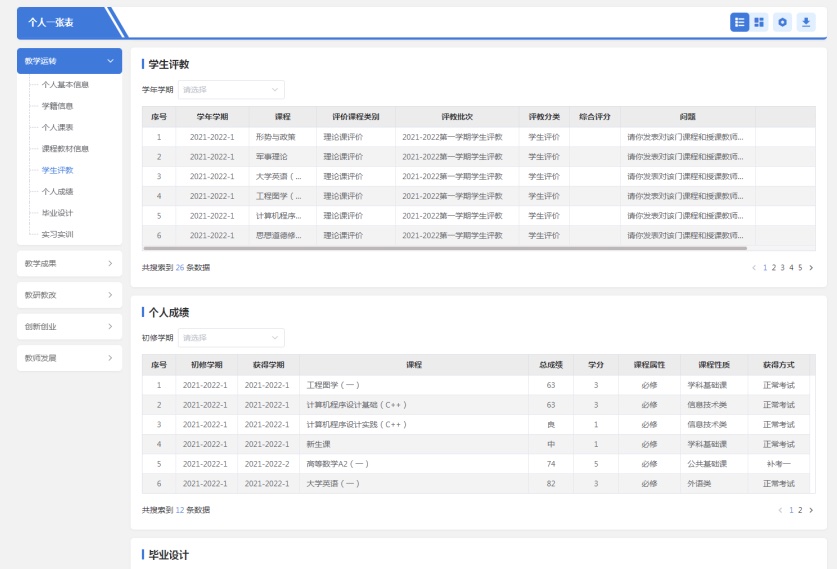The width and height of the screenshot is (837, 569).
Task: Go to page 3 of 学生评教
Action: click(781, 268)
